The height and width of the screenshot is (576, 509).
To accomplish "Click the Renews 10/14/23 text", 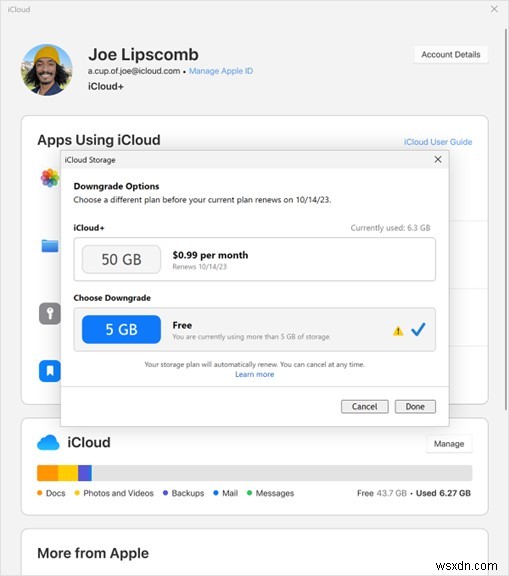I will [x=199, y=267].
